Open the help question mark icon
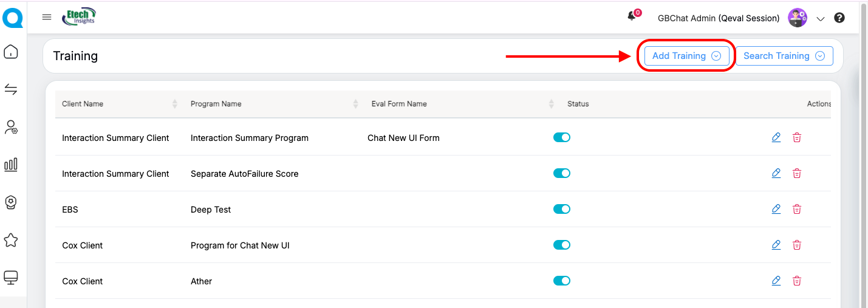Image resolution: width=868 pixels, height=308 pixels. pos(839,18)
